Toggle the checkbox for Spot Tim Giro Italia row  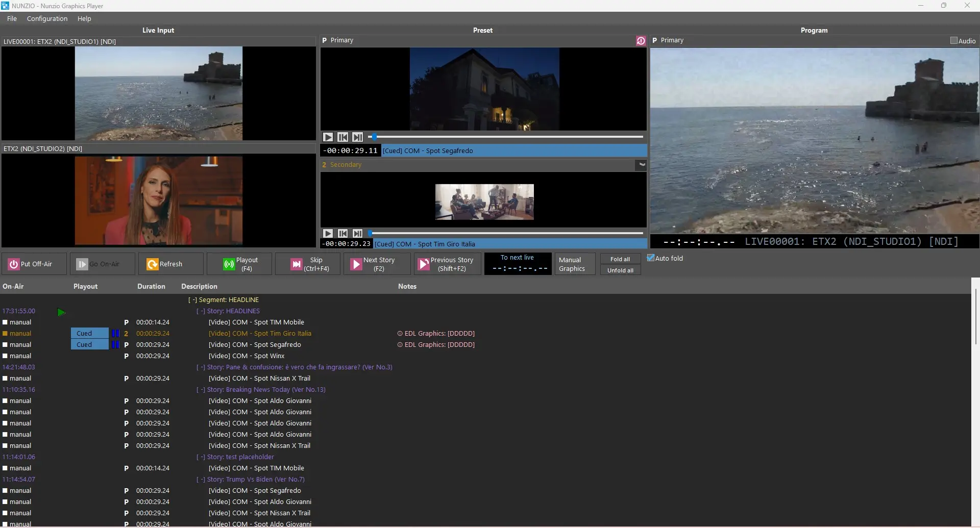[x=5, y=334]
